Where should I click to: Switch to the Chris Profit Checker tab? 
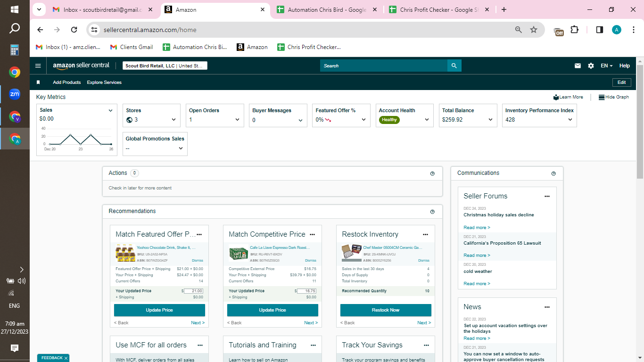pyautogui.click(x=439, y=9)
